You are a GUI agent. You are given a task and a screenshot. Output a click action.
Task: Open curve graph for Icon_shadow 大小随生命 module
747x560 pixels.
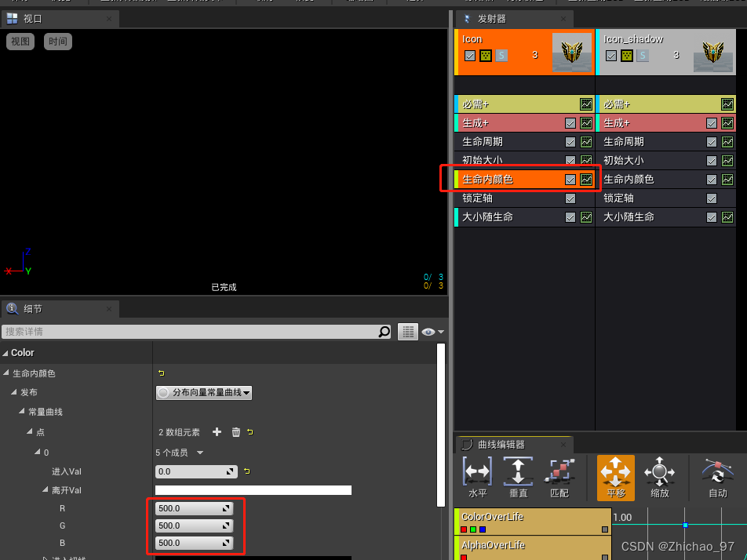pos(727,217)
